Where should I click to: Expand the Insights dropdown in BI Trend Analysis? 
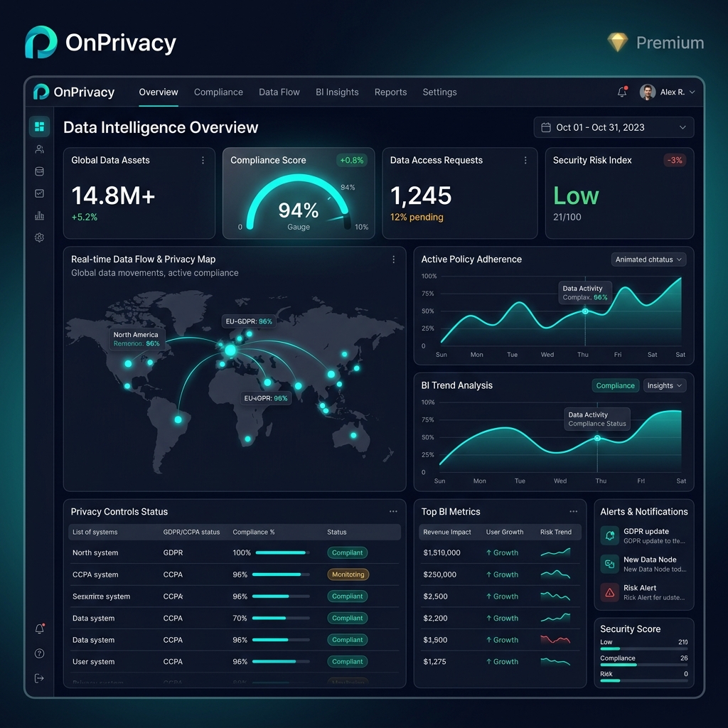(x=664, y=385)
